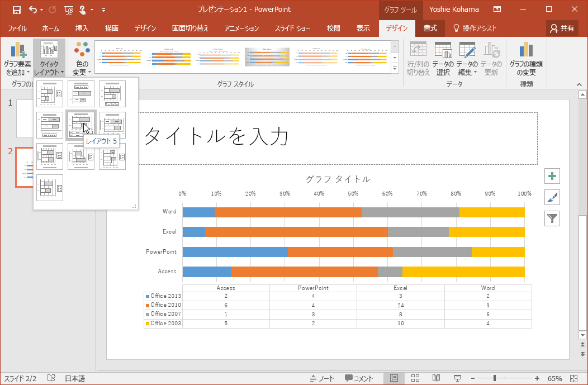Select quick layout 3 thumbnail
Image resolution: width=588 pixels, height=385 pixels.
point(112,94)
